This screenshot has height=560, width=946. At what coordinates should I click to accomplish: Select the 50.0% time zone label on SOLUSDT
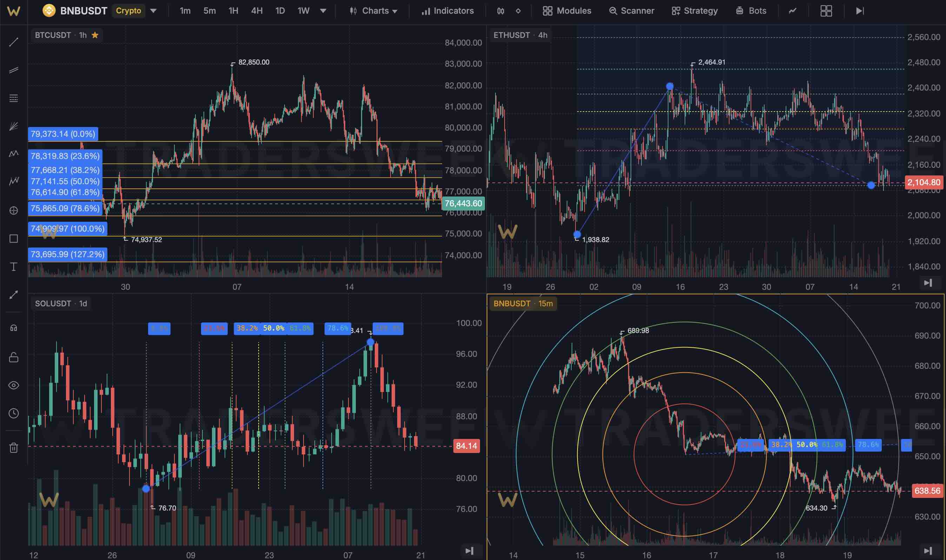pos(273,328)
